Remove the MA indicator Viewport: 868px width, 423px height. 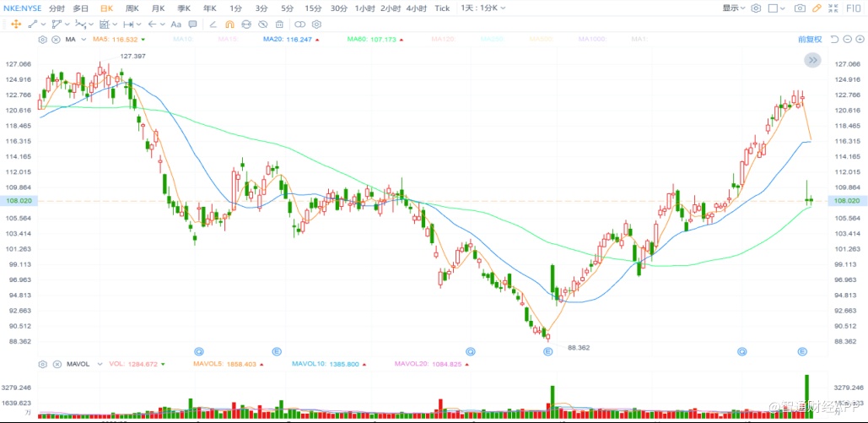56,40
